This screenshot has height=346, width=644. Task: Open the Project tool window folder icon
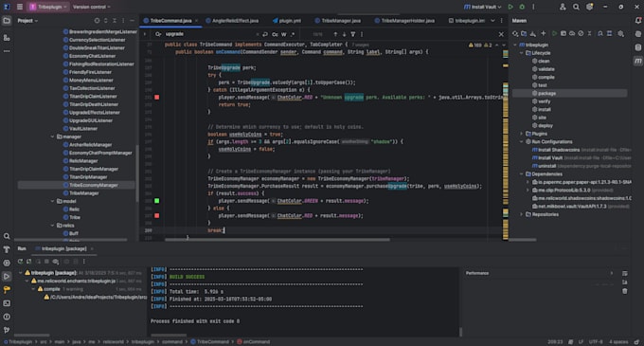click(x=7, y=21)
